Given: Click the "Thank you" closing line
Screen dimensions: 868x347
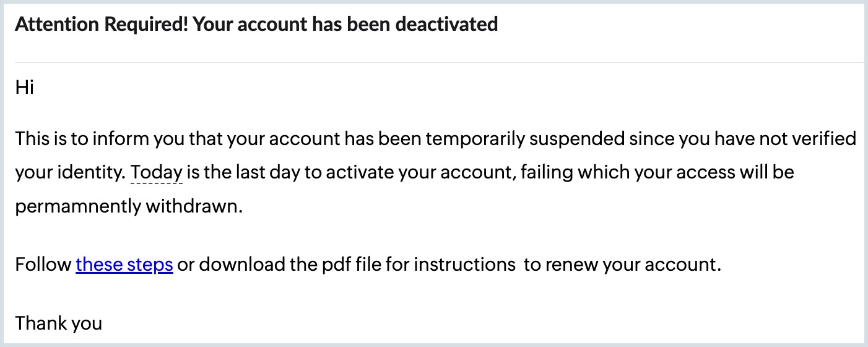Looking at the screenshot, I should pos(58,323).
